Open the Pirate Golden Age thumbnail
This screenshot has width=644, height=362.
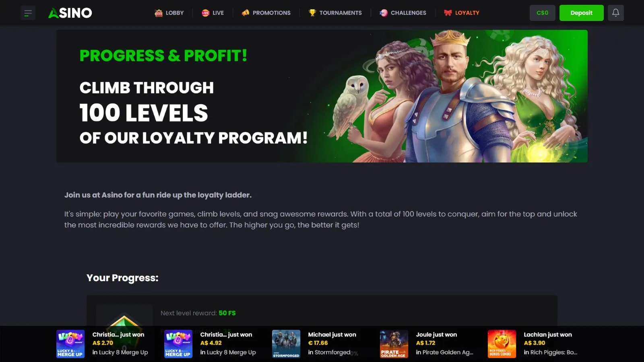point(394,344)
